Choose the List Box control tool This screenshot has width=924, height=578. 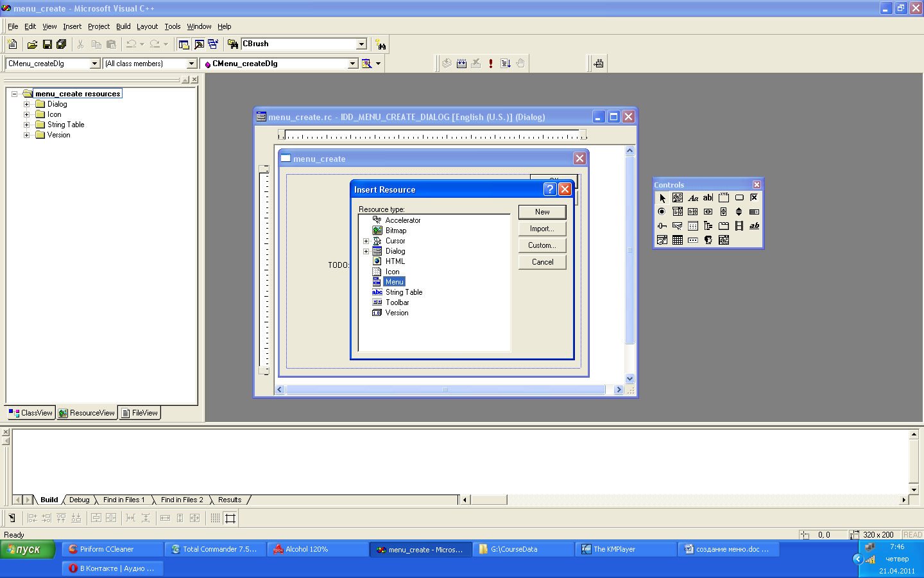693,212
